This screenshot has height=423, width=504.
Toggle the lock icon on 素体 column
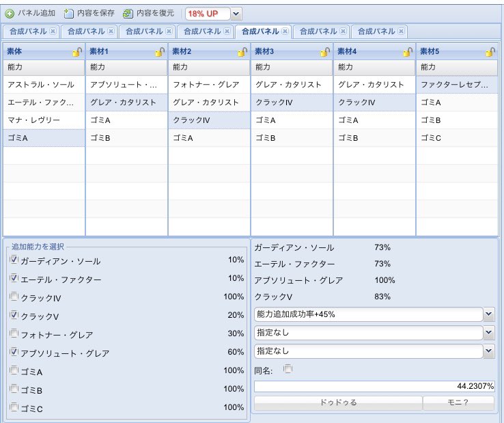[x=77, y=51]
